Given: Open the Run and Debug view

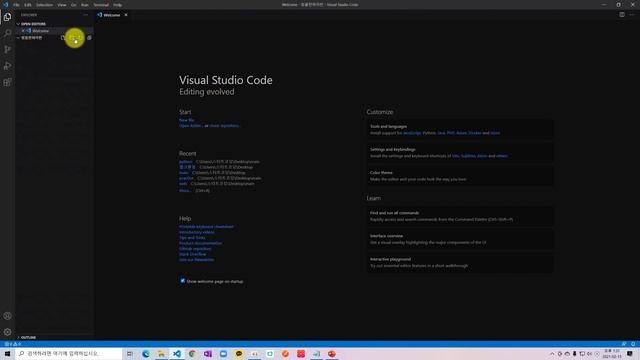Looking at the screenshot, I should [x=7, y=66].
